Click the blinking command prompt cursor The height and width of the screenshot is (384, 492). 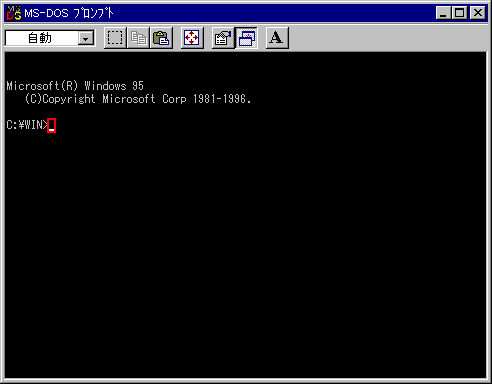click(x=52, y=126)
